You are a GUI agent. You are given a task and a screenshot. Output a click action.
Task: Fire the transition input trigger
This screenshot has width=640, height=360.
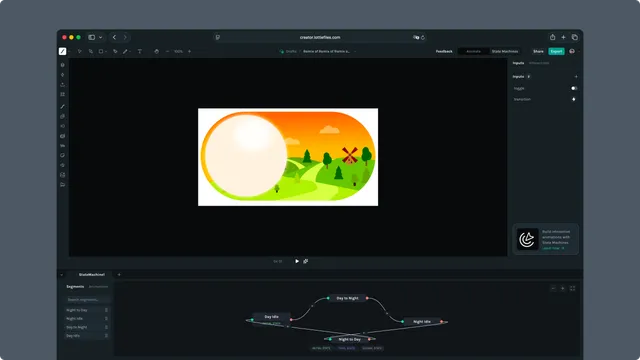[x=574, y=99]
